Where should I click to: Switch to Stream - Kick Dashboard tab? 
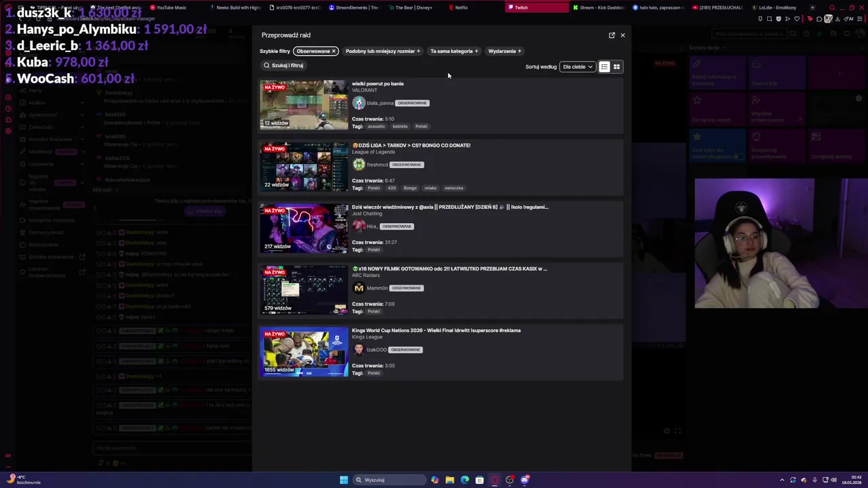pos(599,7)
